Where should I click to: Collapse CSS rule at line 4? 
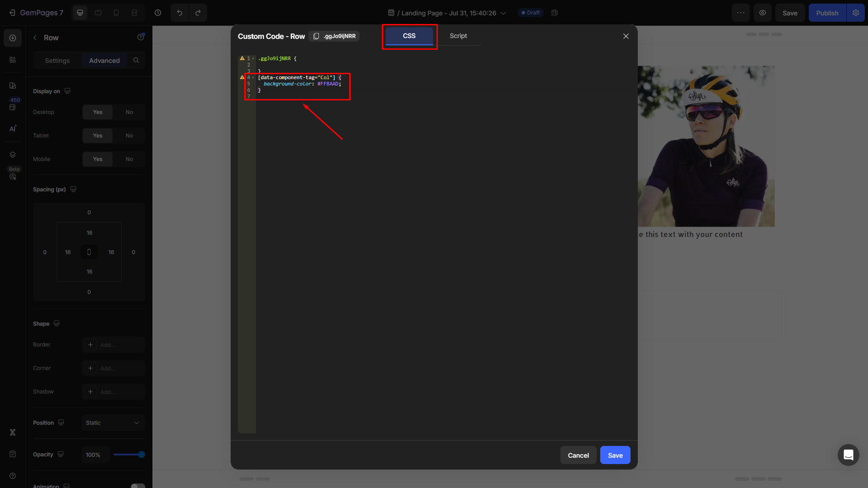coord(253,77)
